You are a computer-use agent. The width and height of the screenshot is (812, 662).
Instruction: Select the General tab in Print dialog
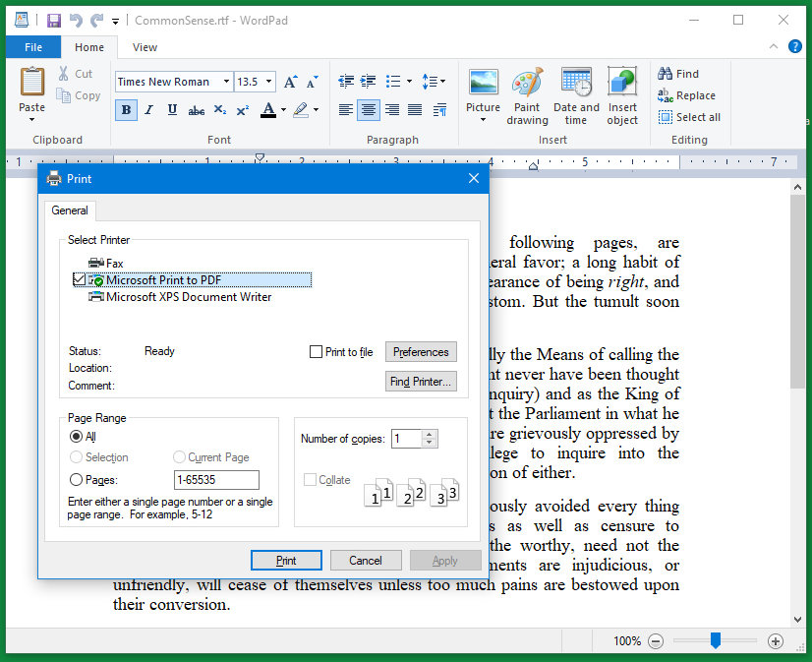[x=70, y=211]
